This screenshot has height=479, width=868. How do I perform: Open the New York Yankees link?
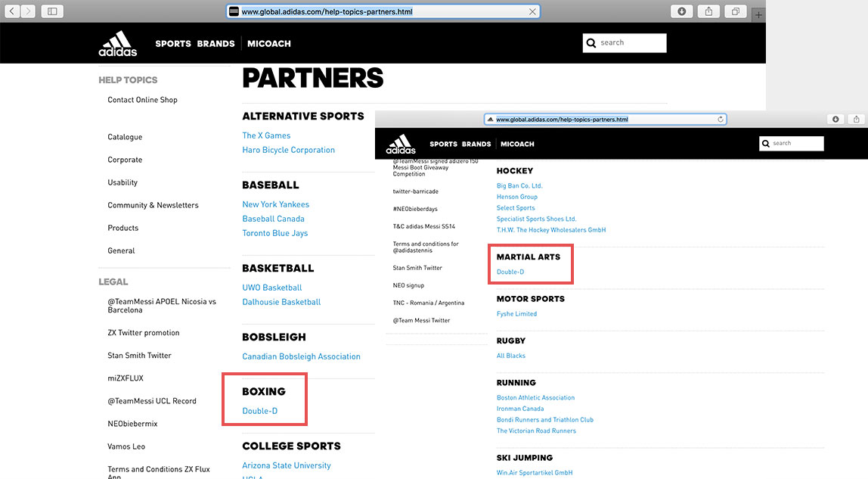pos(275,204)
